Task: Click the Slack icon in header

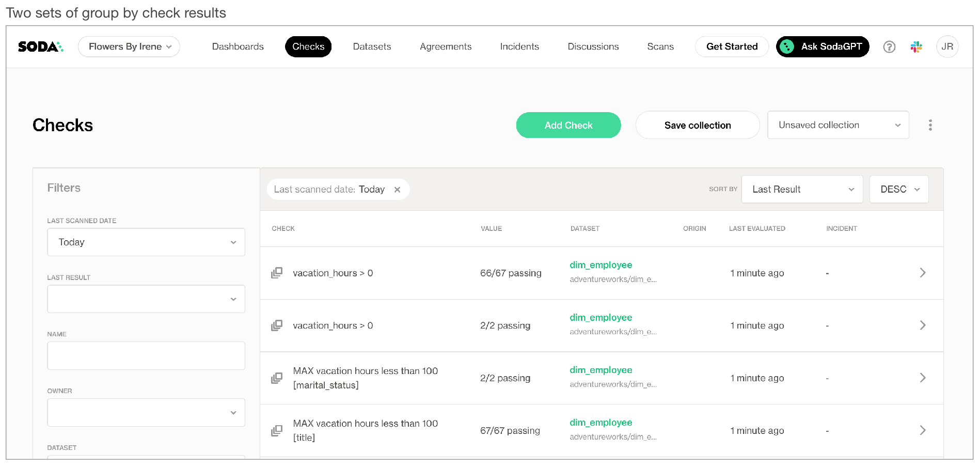Action: tap(916, 47)
